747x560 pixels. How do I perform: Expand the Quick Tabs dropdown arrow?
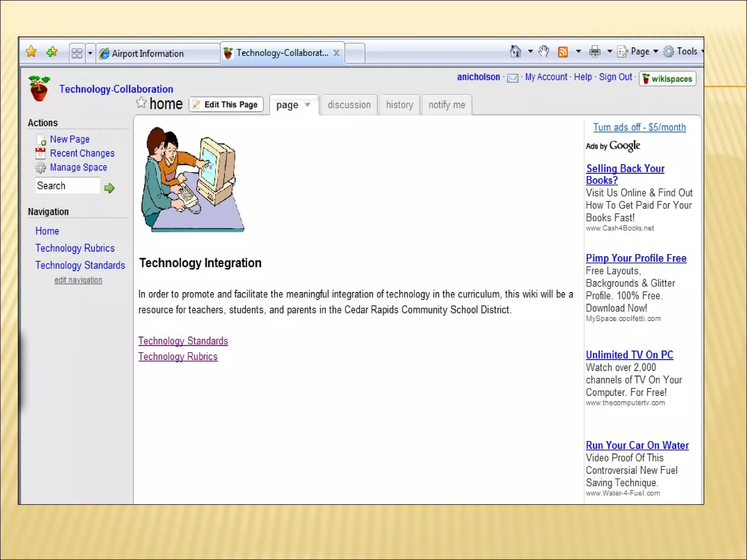click(x=90, y=54)
